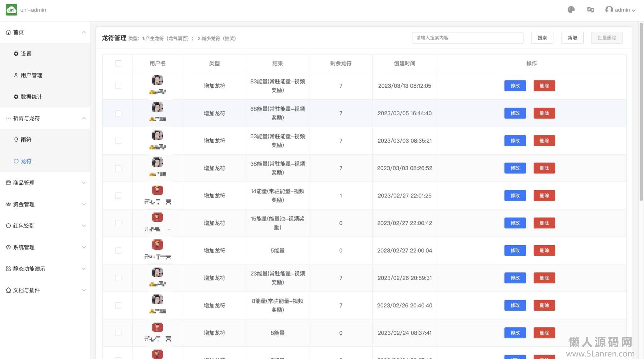Check the row with result 5能量

[118, 251]
